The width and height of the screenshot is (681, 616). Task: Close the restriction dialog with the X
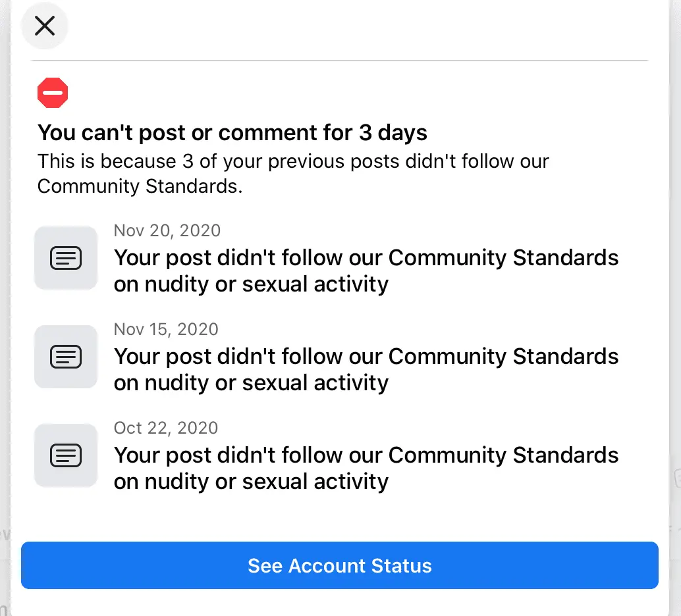coord(45,26)
